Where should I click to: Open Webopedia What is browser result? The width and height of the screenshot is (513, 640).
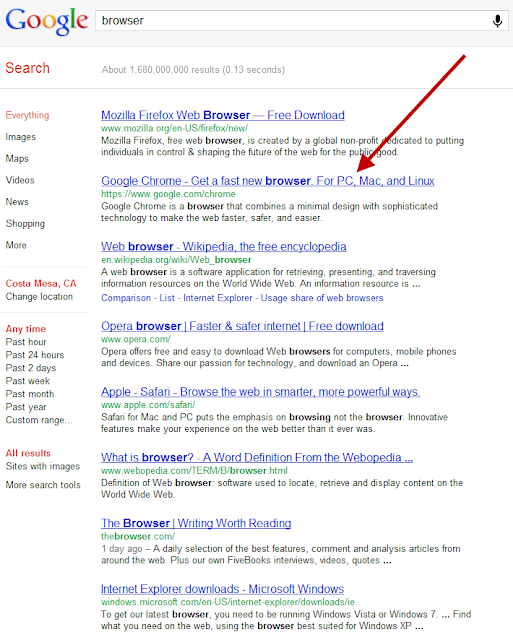point(257,458)
